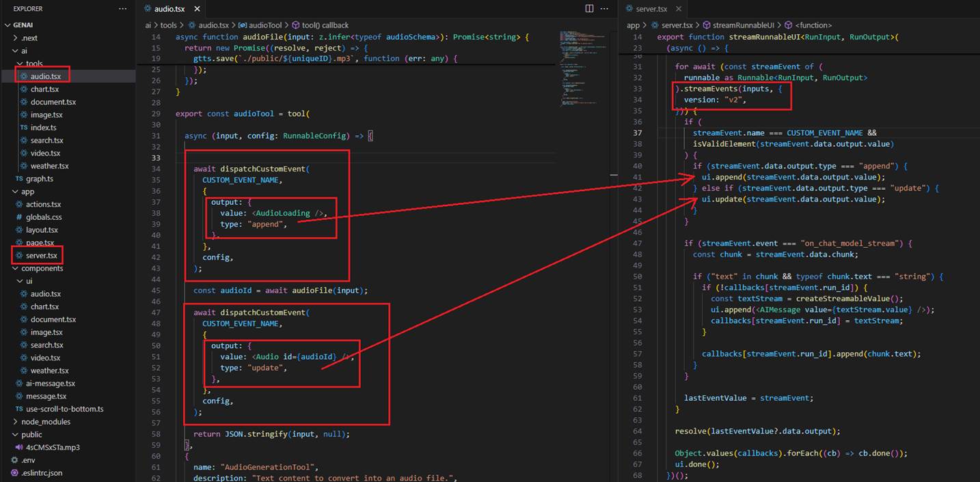Click TS icon next to index.ts
The width and height of the screenshot is (980, 482).
click(24, 128)
